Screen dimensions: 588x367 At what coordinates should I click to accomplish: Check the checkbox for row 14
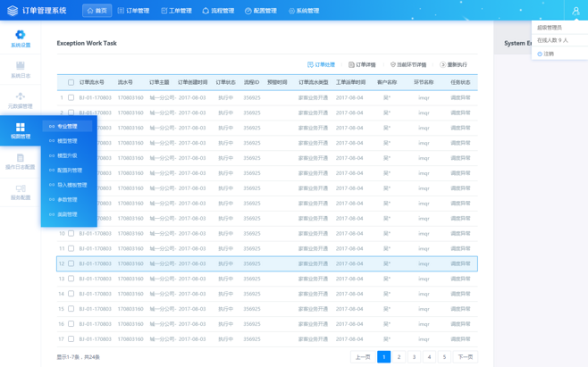click(71, 294)
